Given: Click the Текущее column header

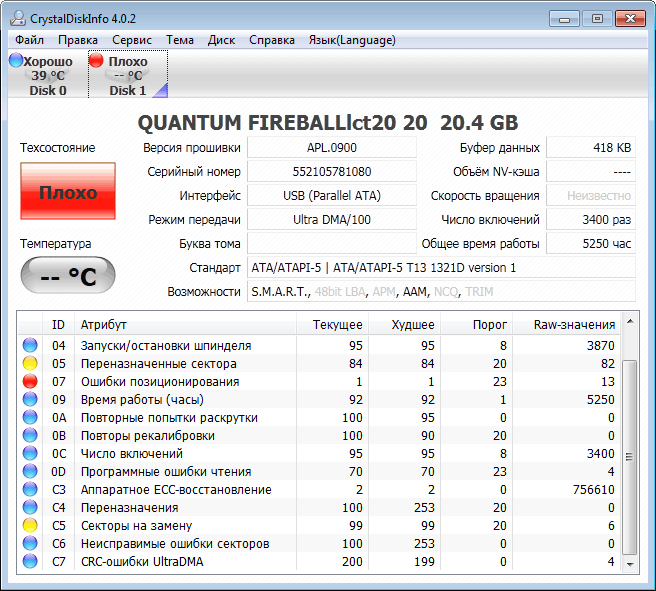Looking at the screenshot, I should (x=332, y=324).
